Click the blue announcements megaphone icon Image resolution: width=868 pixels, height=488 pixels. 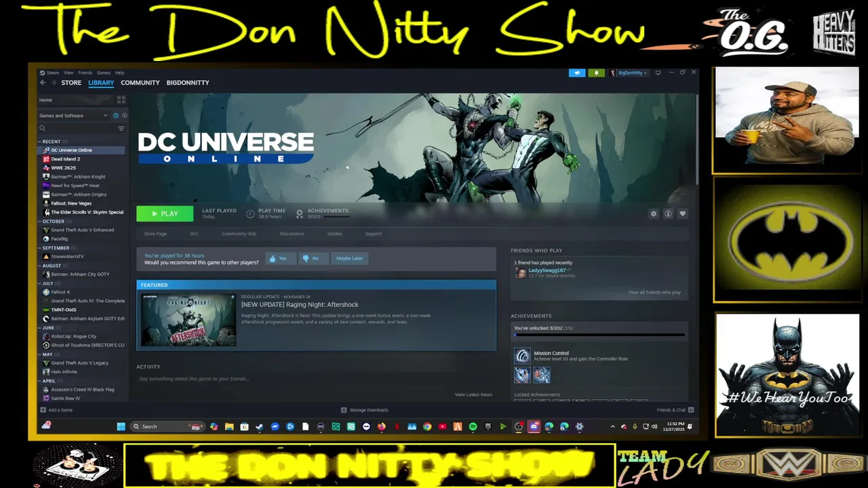click(x=577, y=73)
